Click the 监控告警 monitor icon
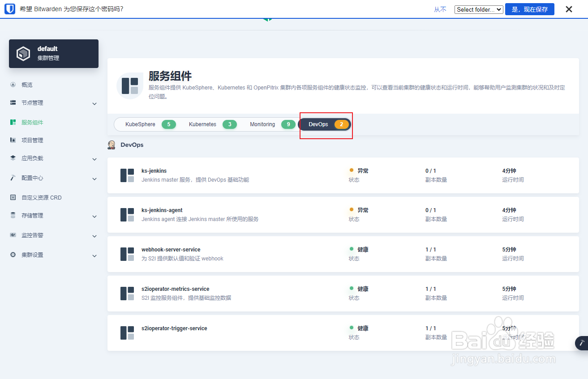Image resolution: width=588 pixels, height=379 pixels. click(x=13, y=235)
